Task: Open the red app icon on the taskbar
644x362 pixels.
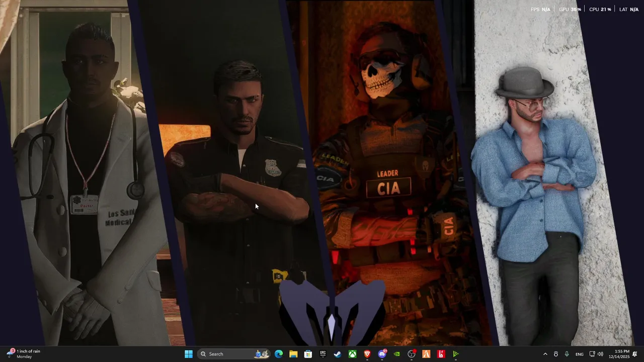Action: point(441,354)
